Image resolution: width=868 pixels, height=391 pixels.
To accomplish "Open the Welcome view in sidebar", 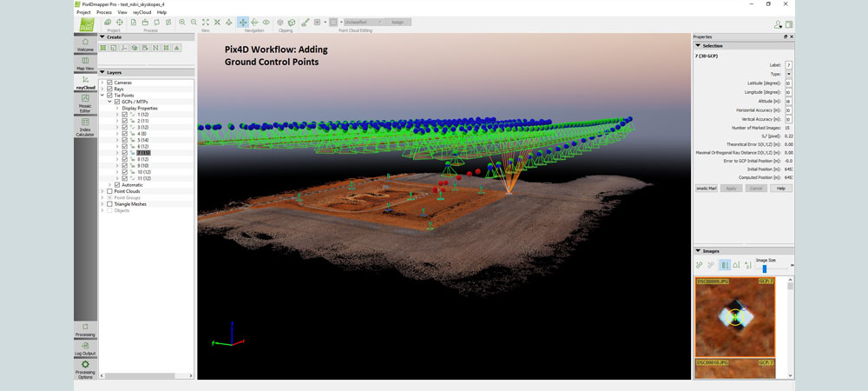I will [x=85, y=44].
